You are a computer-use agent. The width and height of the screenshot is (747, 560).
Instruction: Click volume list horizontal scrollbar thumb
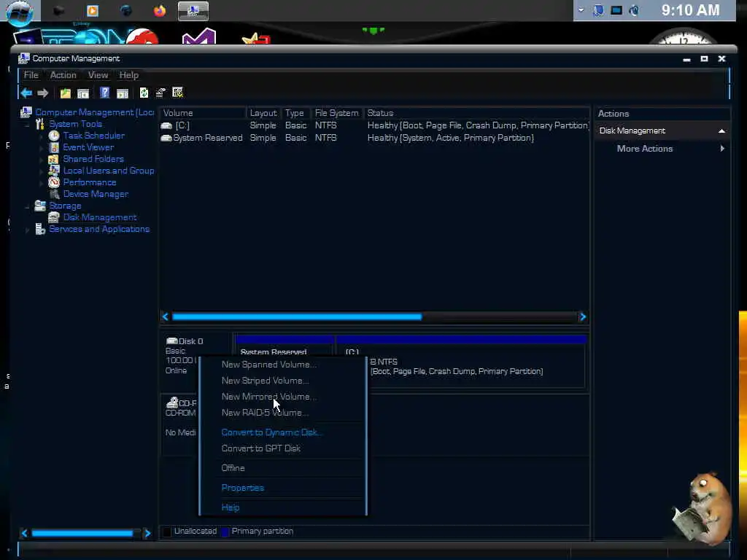(x=297, y=316)
